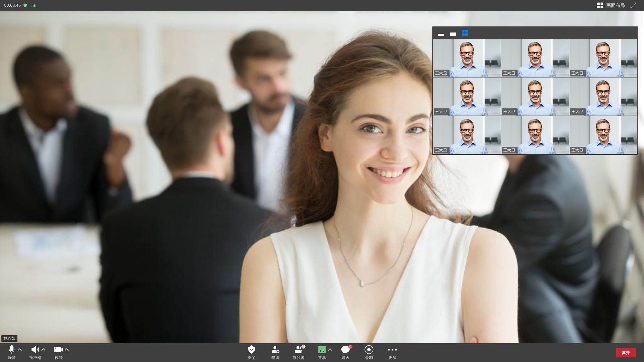Enter full screen via expand arrows icon
This screenshot has width=644, height=362.
point(633,5)
